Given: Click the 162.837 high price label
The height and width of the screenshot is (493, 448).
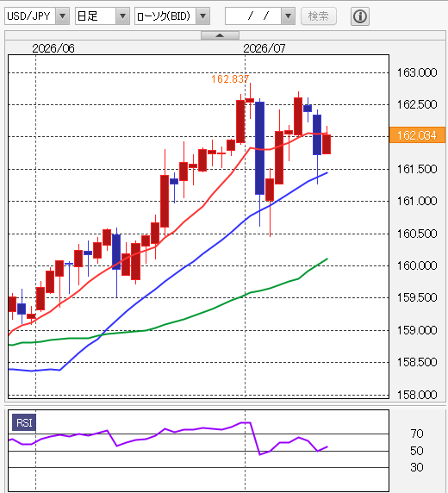Looking at the screenshot, I should 230,79.
